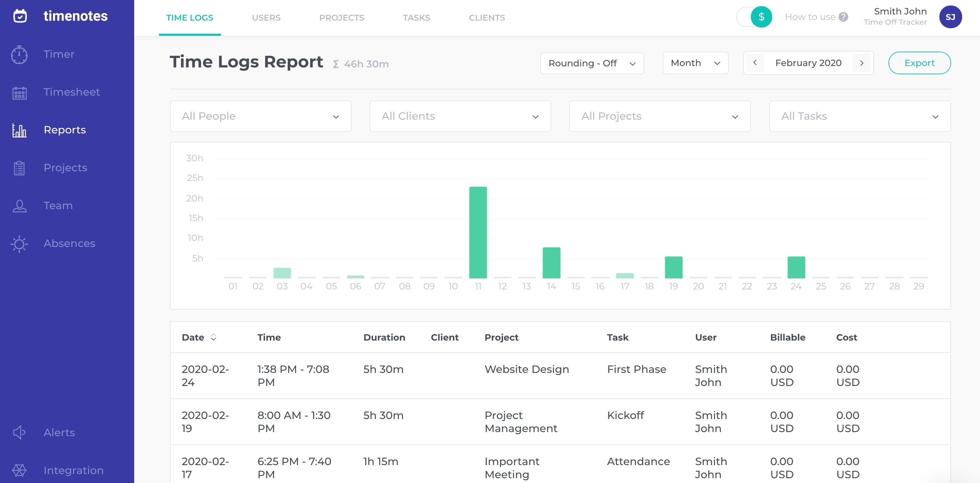Open Timesheet calendar icon in sidebar

point(19,93)
